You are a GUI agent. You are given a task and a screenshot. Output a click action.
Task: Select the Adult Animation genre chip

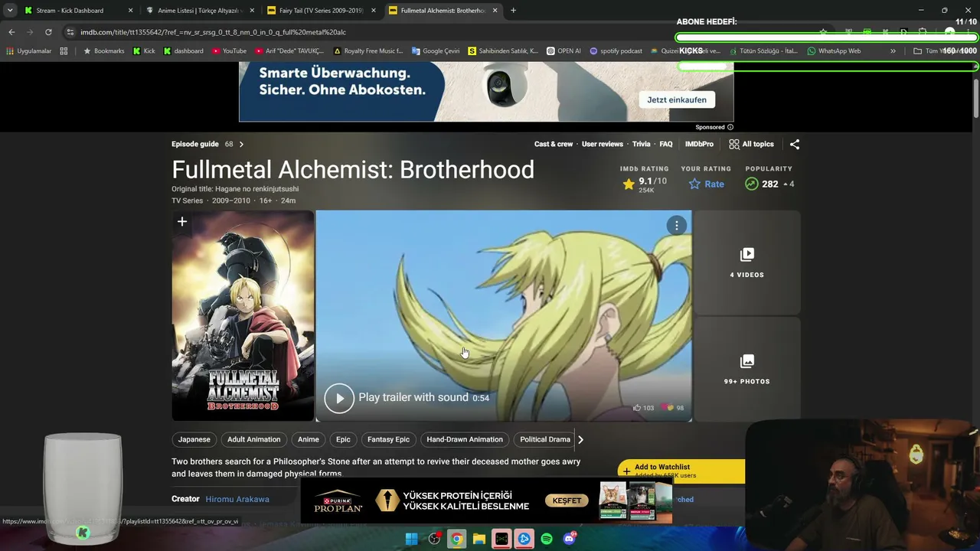point(254,439)
